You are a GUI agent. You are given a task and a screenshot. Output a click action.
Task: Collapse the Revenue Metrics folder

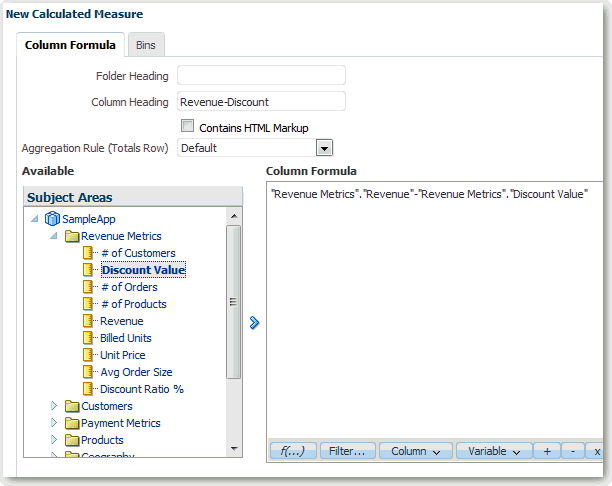pos(53,236)
